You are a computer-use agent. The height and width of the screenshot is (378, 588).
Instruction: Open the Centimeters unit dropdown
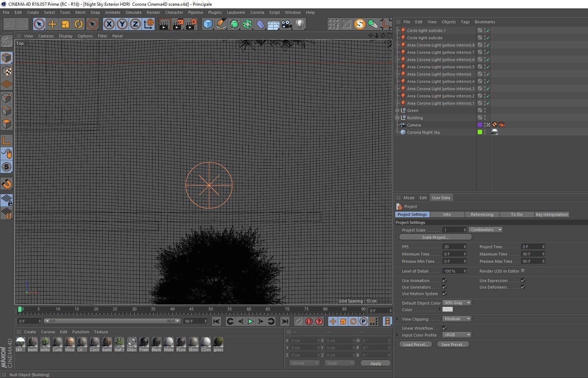click(485, 230)
